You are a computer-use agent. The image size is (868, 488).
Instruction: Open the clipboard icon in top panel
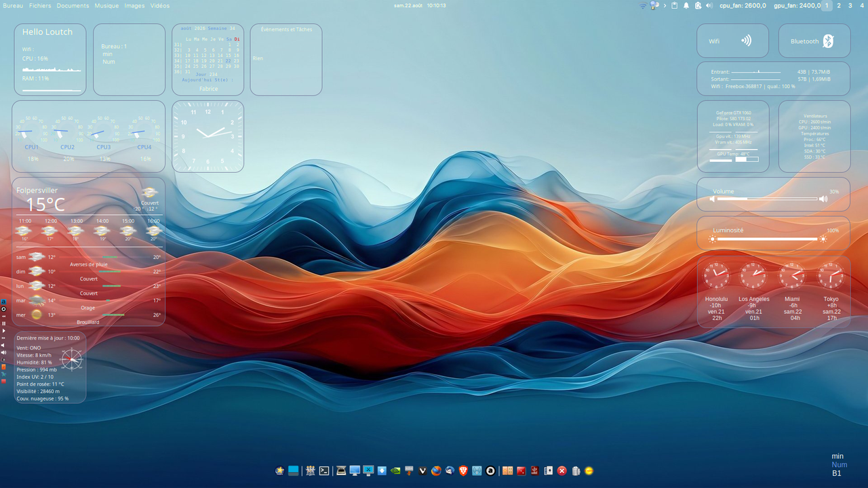(x=674, y=5)
